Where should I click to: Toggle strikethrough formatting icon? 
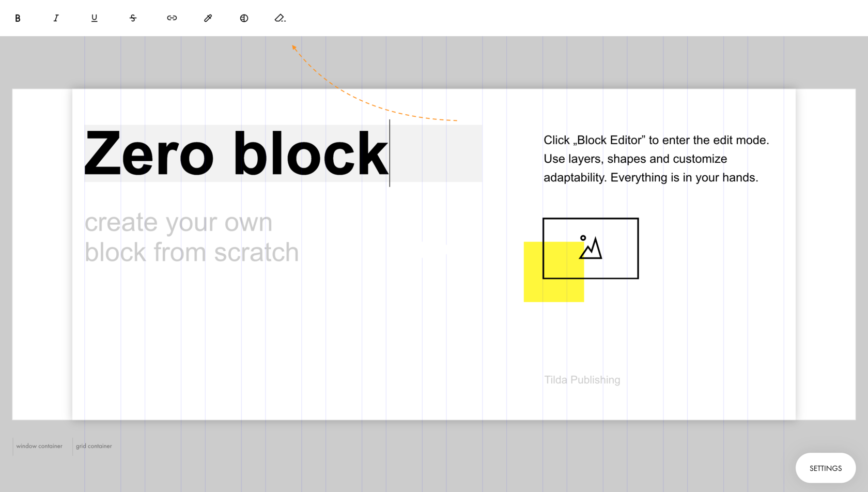click(133, 18)
